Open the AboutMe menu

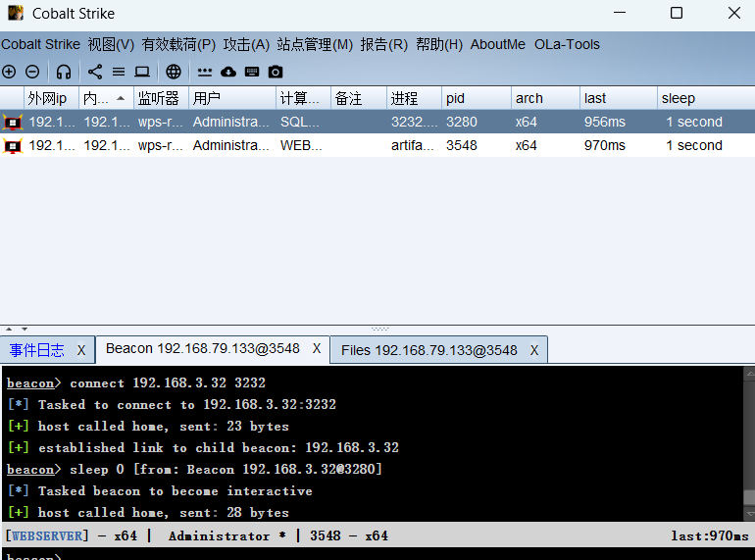[x=498, y=44]
